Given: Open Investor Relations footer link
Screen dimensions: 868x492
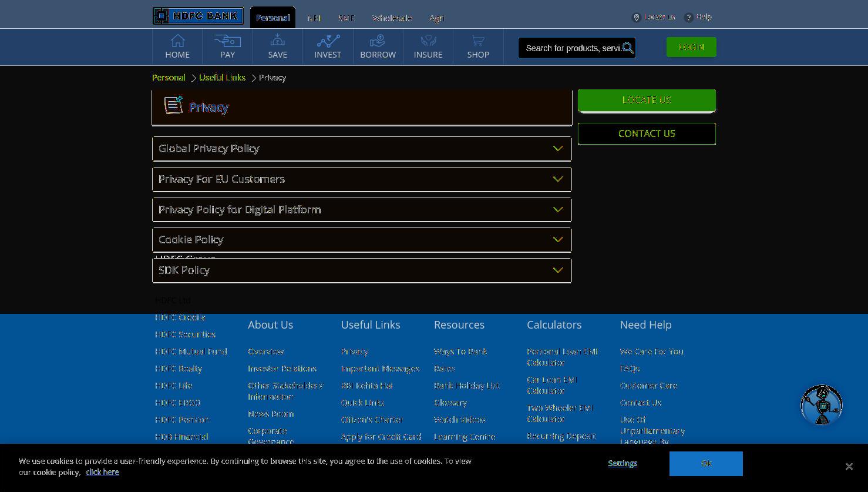Looking at the screenshot, I should point(282,369).
